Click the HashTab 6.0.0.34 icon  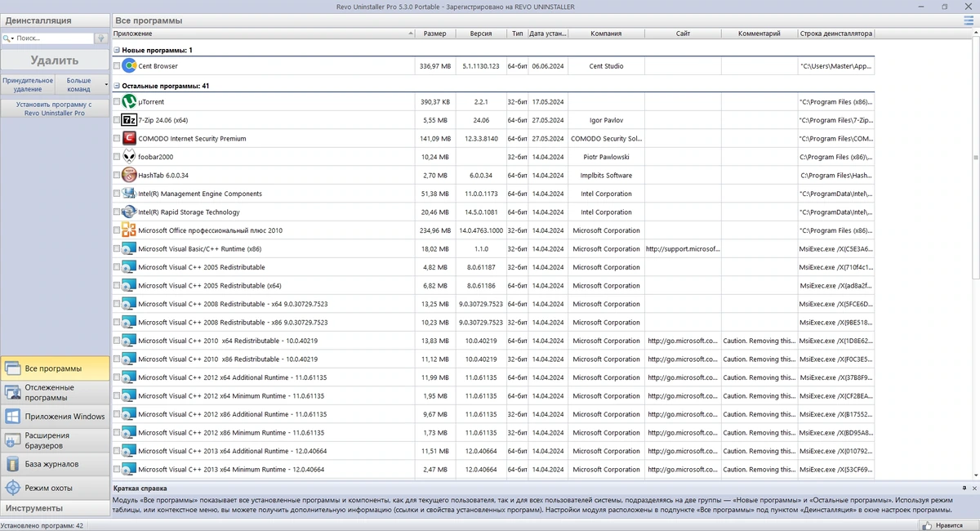tap(129, 176)
